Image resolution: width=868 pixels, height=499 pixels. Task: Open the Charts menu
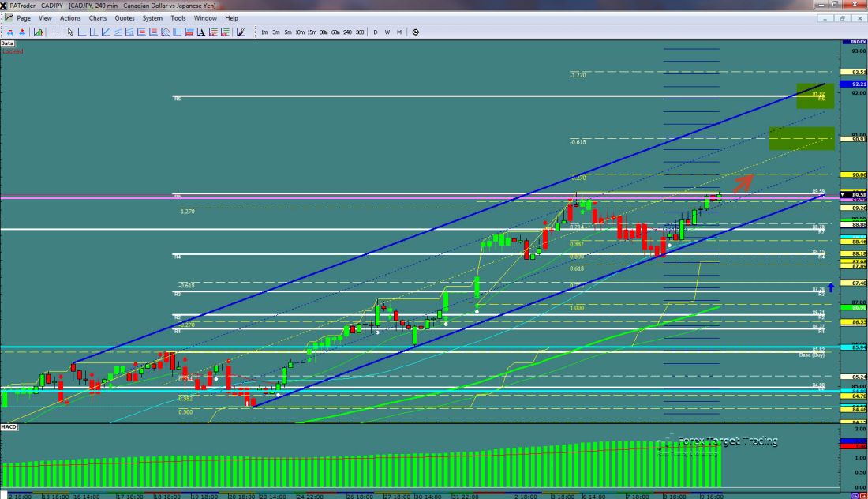98,18
